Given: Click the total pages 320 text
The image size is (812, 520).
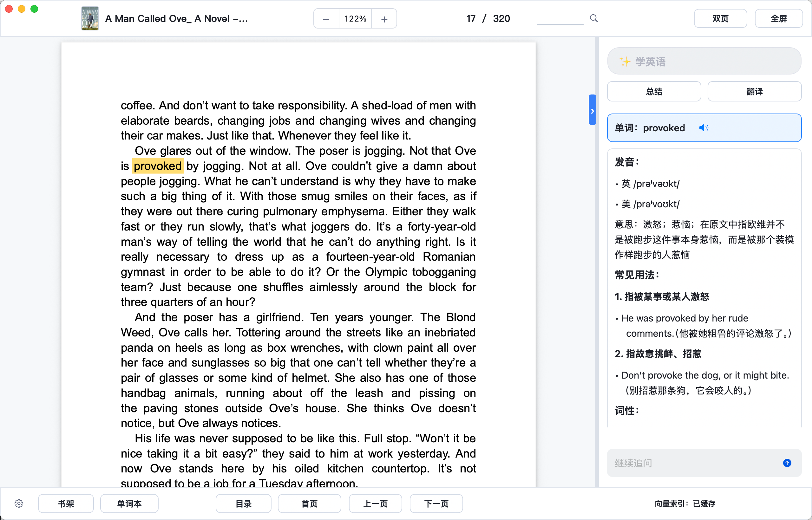Looking at the screenshot, I should (501, 19).
